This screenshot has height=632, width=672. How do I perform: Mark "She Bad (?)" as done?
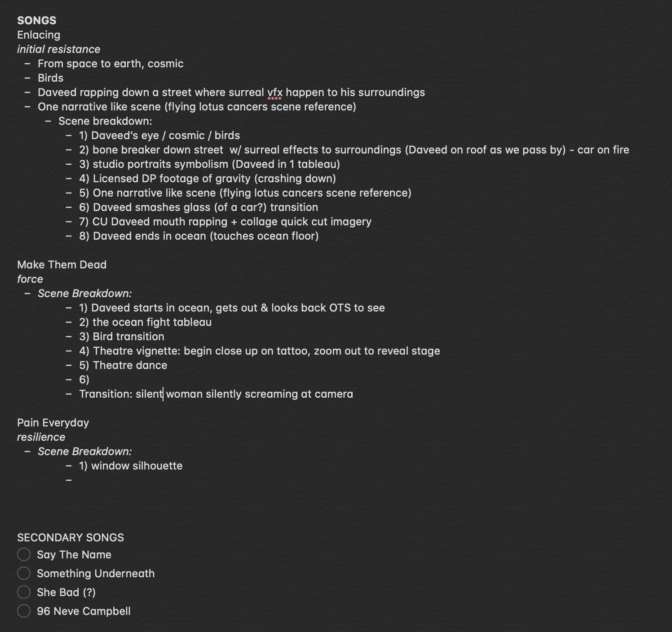coord(24,592)
